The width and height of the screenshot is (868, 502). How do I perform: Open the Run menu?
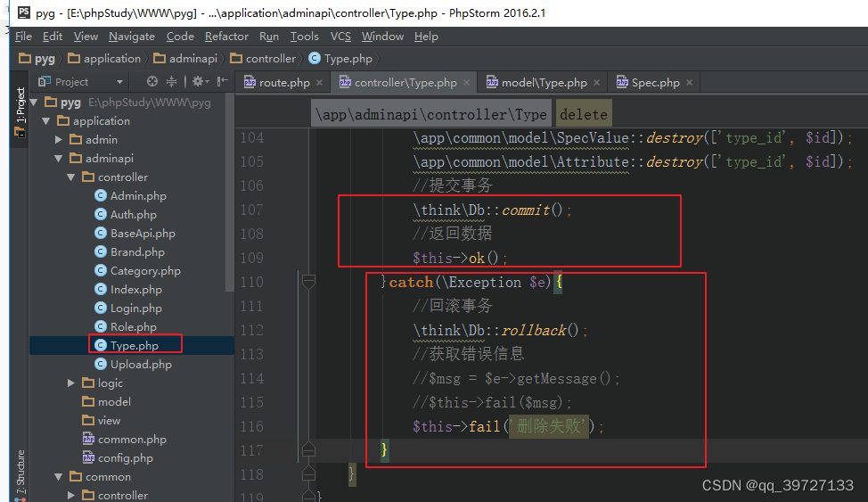[269, 37]
